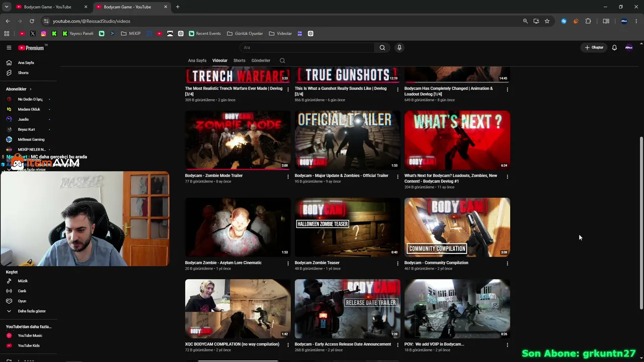Open YouTube Music from the sidebar
644x362 pixels.
[x=30, y=335]
